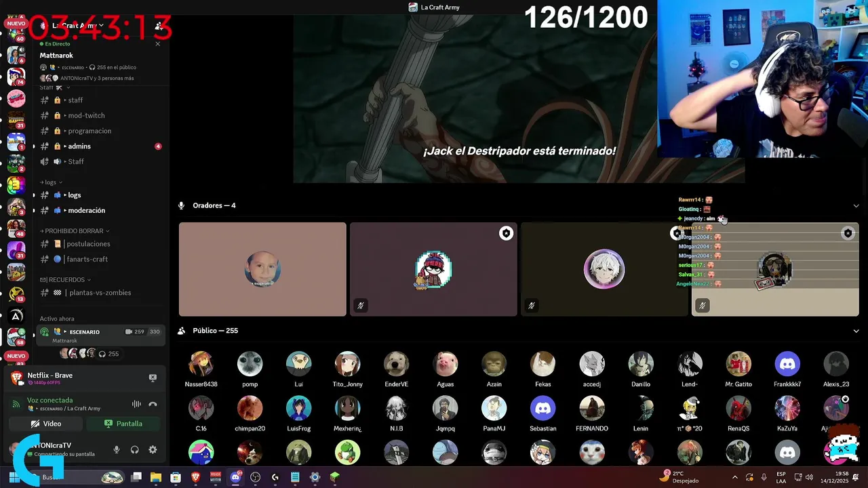Screen dimensions: 868x488
Task: Show hidden tray icons chevron
Action: pyautogui.click(x=736, y=477)
